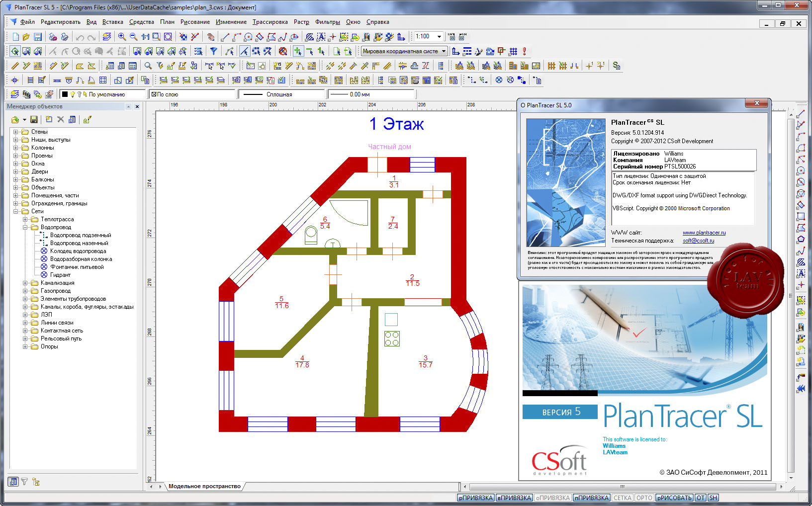
Task: Open the Вставка menu
Action: (x=113, y=22)
